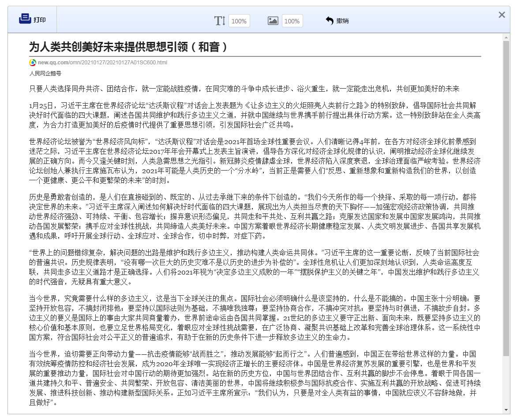Click the vertical scrollbar thumb
The width and height of the screenshot is (517, 420).
point(506,198)
